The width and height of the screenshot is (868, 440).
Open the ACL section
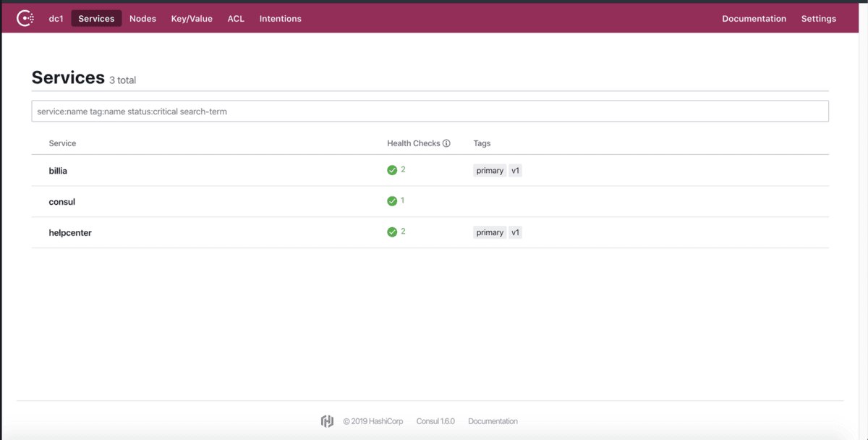tap(236, 19)
